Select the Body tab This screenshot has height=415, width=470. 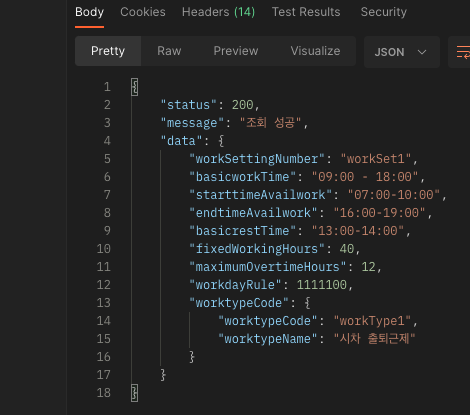tap(89, 12)
